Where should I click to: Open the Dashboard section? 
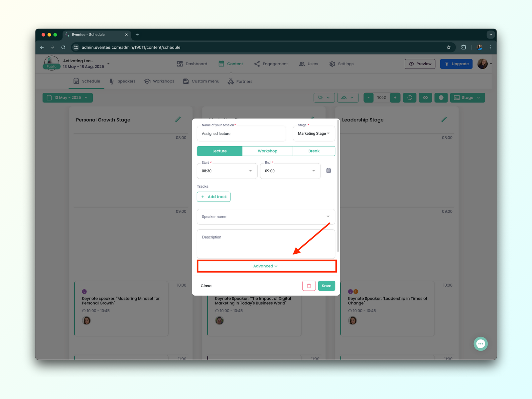192,64
